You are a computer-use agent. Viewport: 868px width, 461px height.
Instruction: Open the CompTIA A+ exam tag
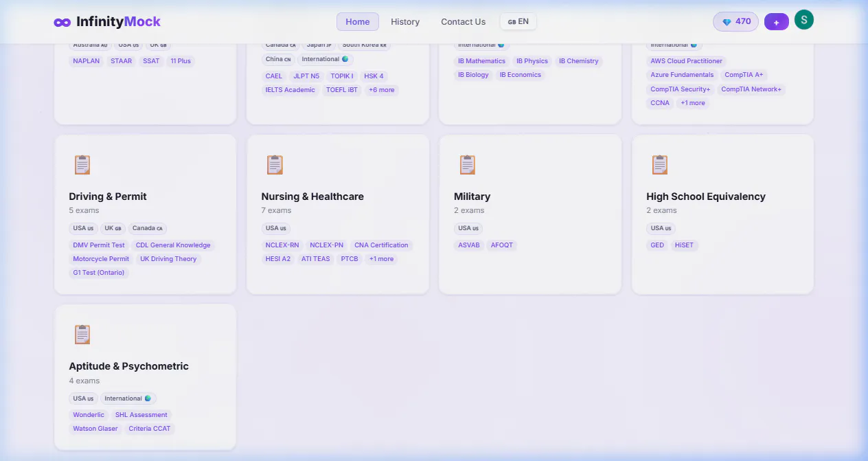(744, 75)
